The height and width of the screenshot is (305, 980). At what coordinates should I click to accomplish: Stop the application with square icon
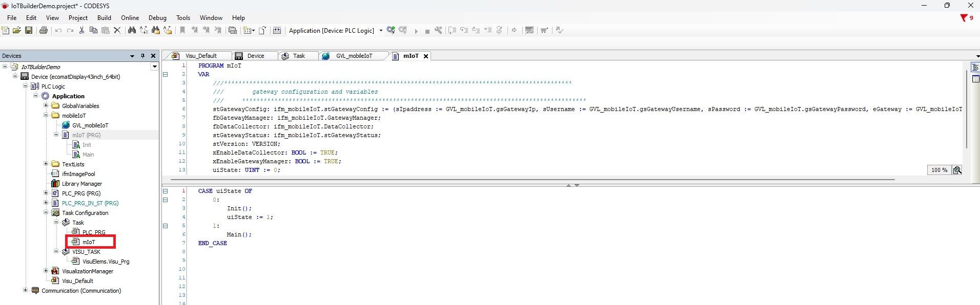pos(427,31)
